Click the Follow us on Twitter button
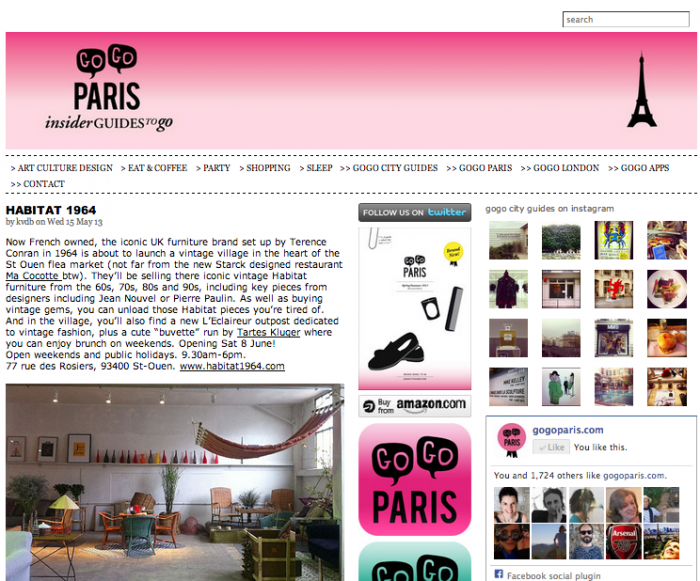 point(414,213)
